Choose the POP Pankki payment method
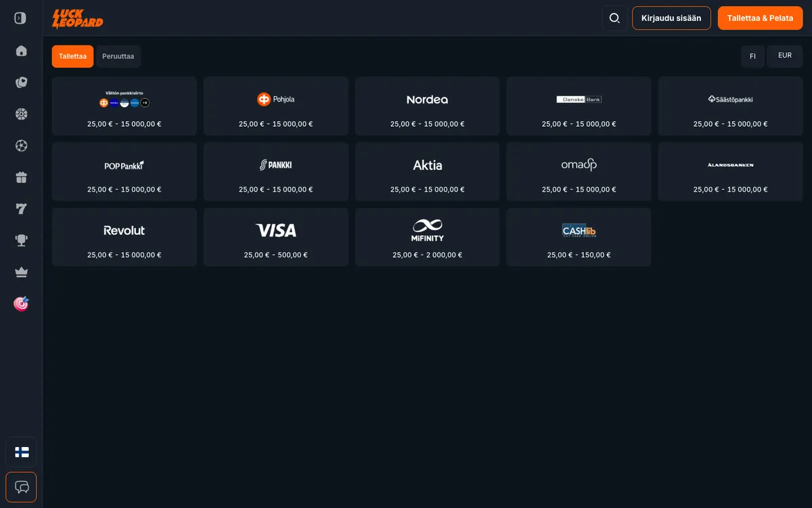This screenshot has width=812, height=508. coord(125,171)
